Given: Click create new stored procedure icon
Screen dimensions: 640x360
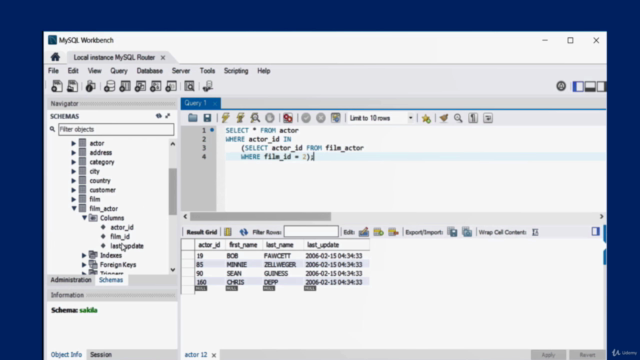Looking at the screenshot, I should 156,86.
